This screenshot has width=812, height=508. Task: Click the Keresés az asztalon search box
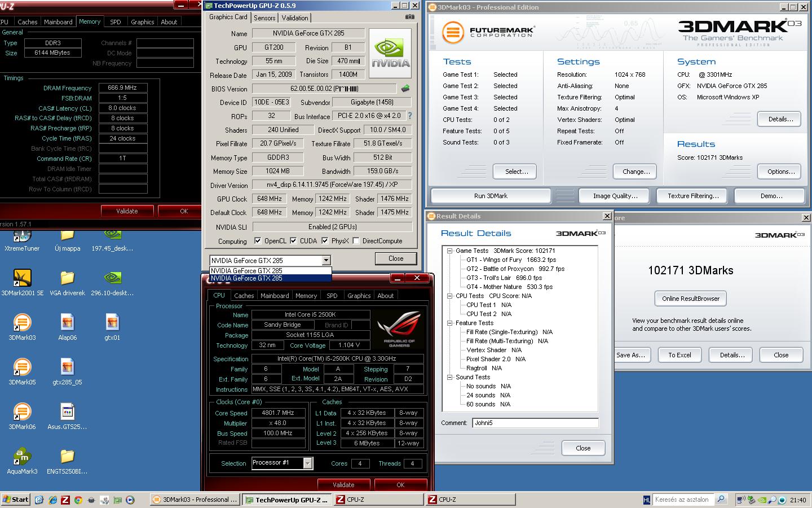683,500
